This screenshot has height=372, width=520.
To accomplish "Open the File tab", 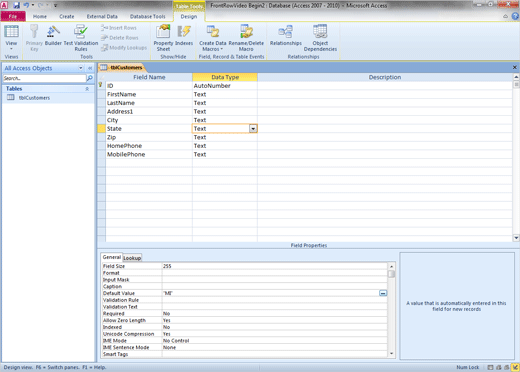I will tap(13, 16).
